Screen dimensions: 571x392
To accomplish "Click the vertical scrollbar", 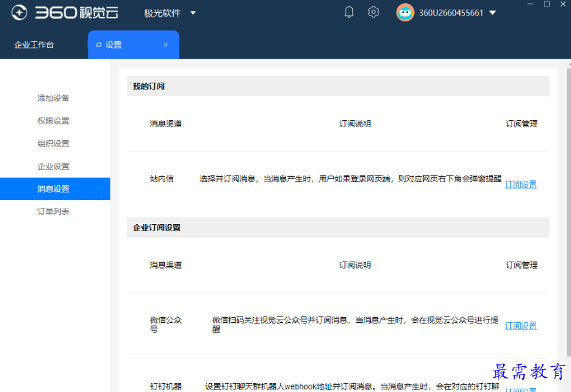I will 569,211.
